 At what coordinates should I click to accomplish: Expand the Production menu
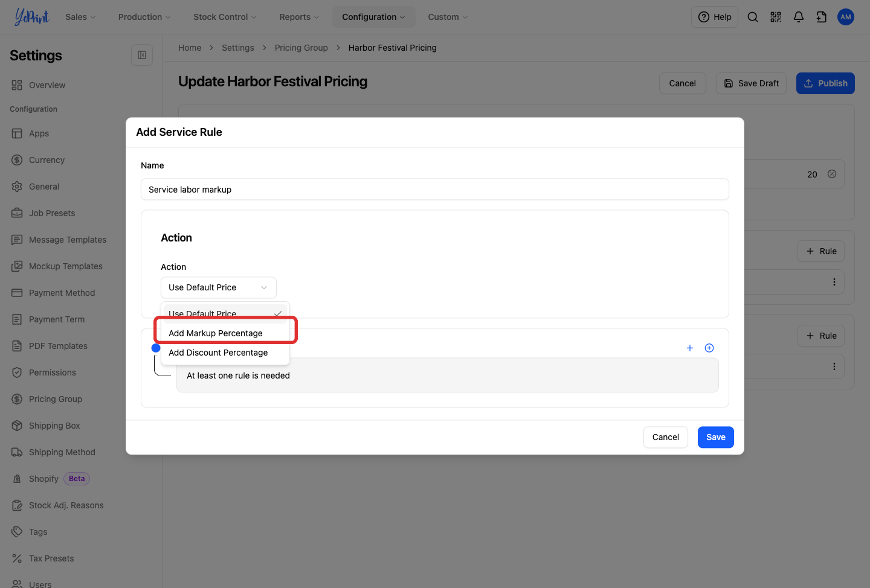(144, 17)
